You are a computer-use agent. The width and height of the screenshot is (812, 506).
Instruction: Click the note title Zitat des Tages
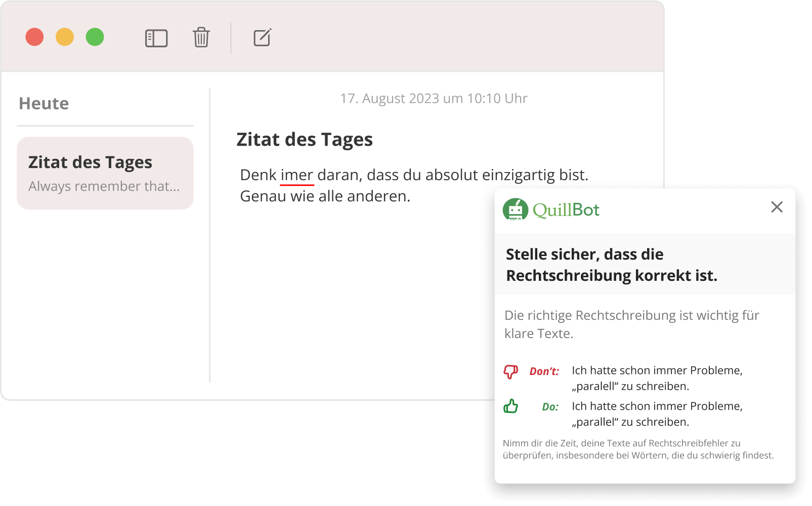305,139
